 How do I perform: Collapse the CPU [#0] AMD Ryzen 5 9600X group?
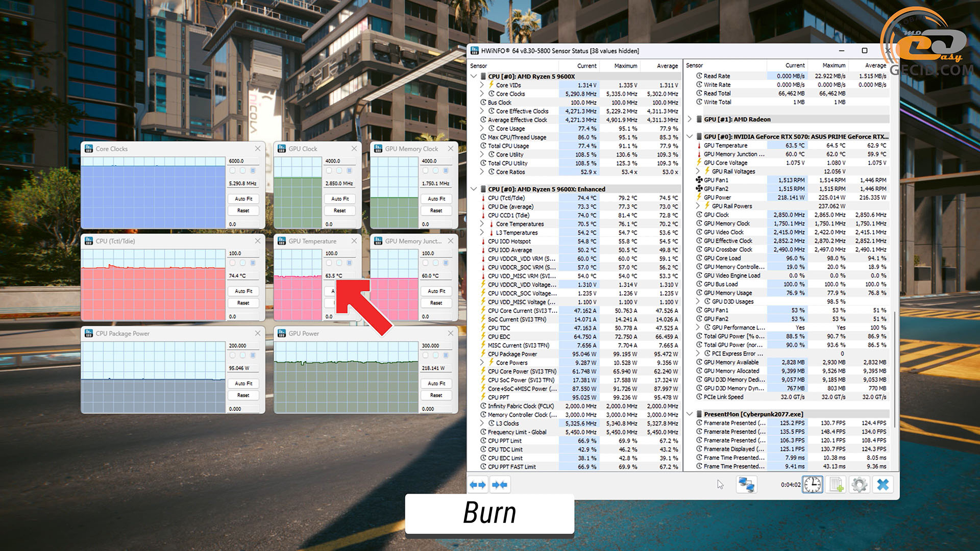point(474,77)
